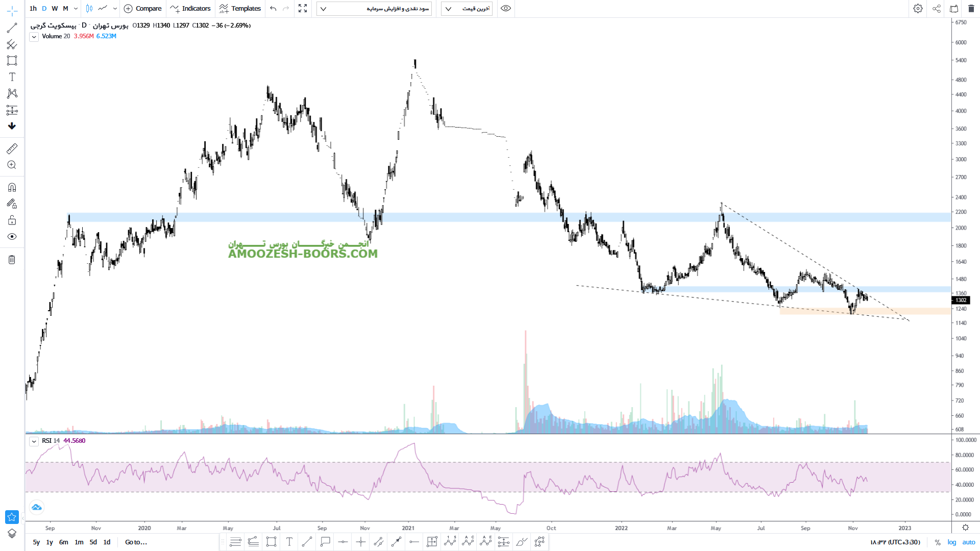Toggle hide all drawings eye
Screen dimensions: 980x551
pos(12,237)
